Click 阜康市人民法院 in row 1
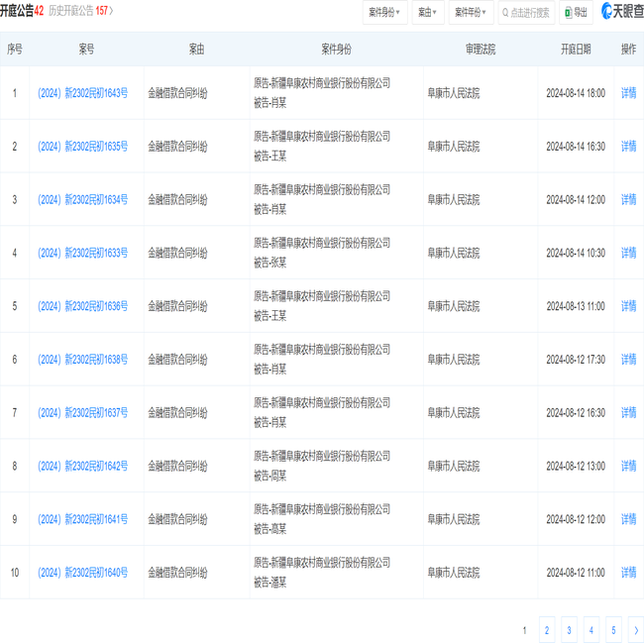 click(x=454, y=93)
